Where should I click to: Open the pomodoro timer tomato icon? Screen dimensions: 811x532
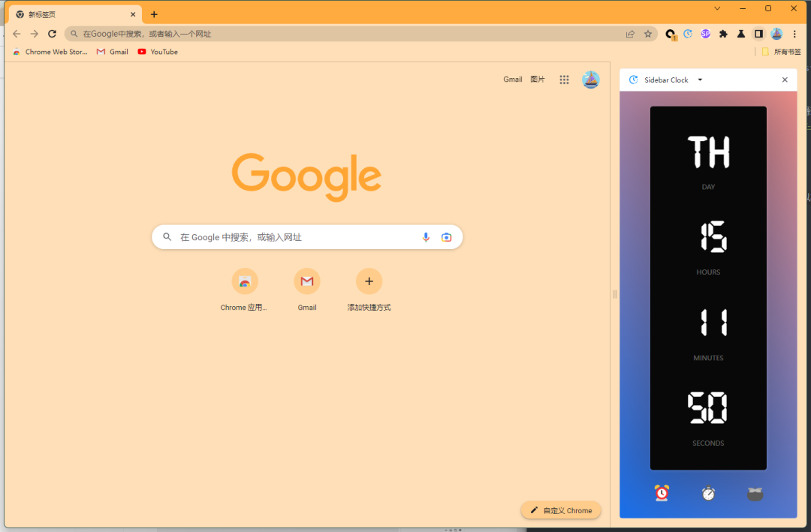coord(755,493)
